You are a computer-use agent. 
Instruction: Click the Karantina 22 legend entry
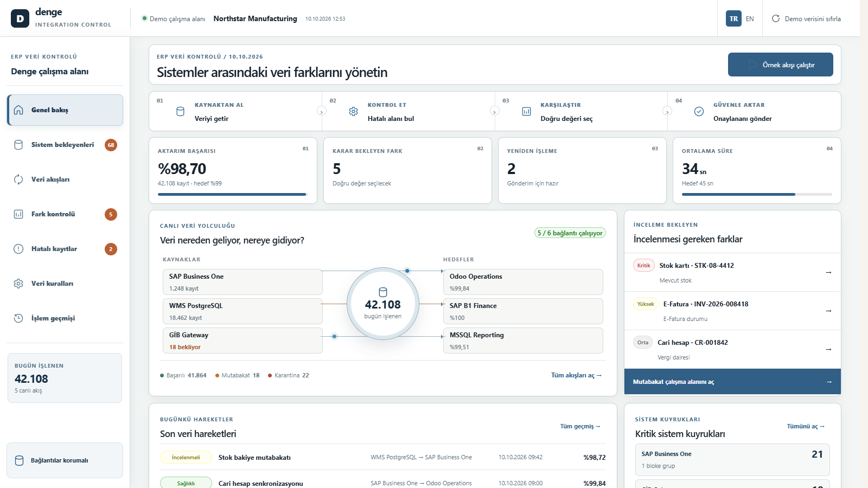[289, 375]
